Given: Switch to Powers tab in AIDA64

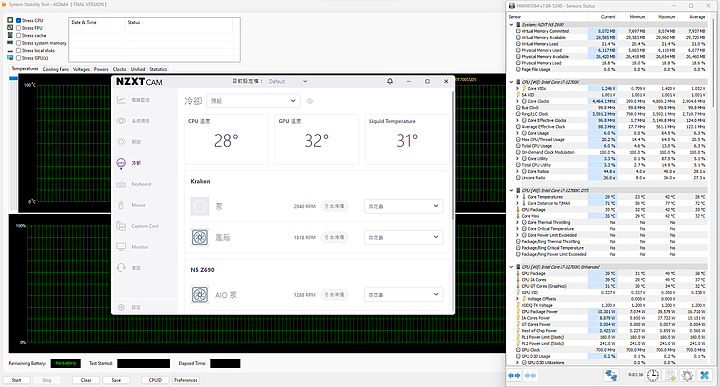Looking at the screenshot, I should pyautogui.click(x=101, y=69).
